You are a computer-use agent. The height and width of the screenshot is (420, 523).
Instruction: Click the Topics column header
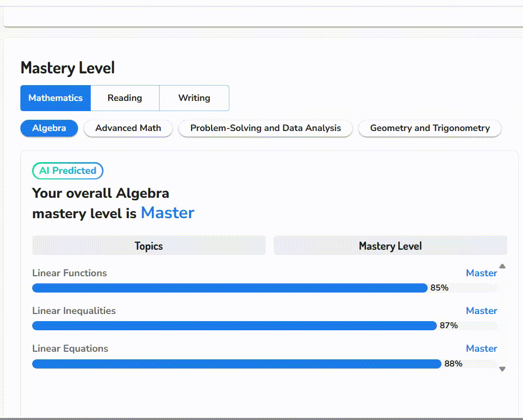click(x=148, y=246)
